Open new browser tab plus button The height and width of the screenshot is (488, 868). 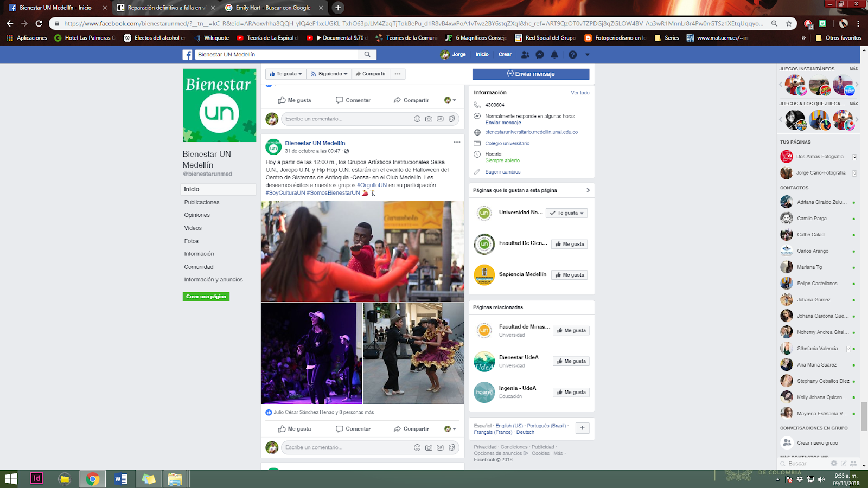tap(338, 8)
